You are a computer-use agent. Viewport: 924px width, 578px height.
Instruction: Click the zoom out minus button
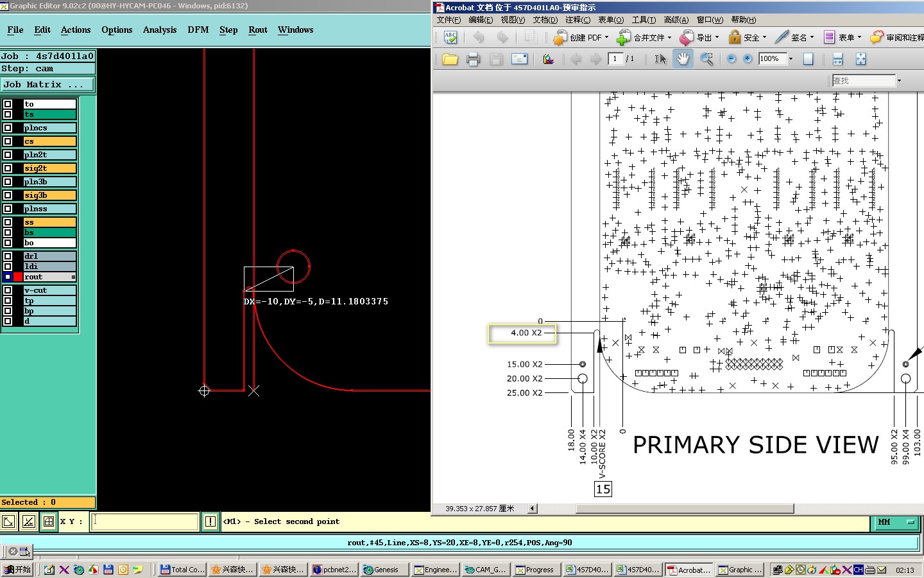(732, 59)
